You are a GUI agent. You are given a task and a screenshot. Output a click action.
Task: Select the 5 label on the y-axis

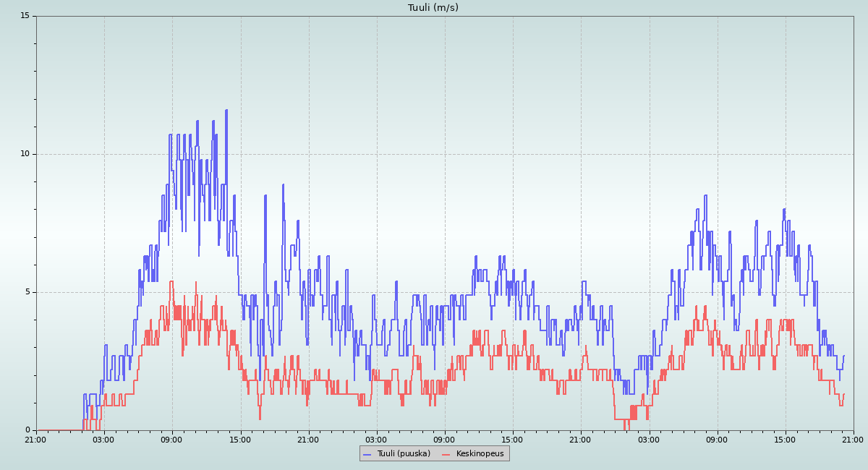[27, 292]
